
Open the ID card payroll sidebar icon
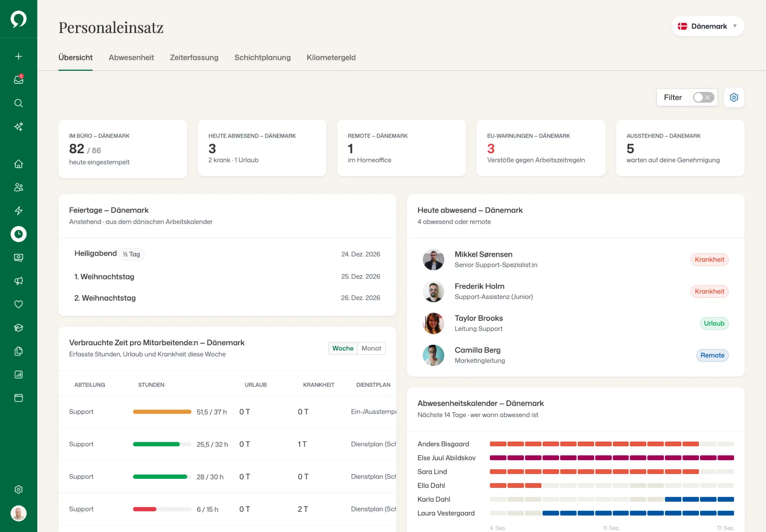(19, 258)
